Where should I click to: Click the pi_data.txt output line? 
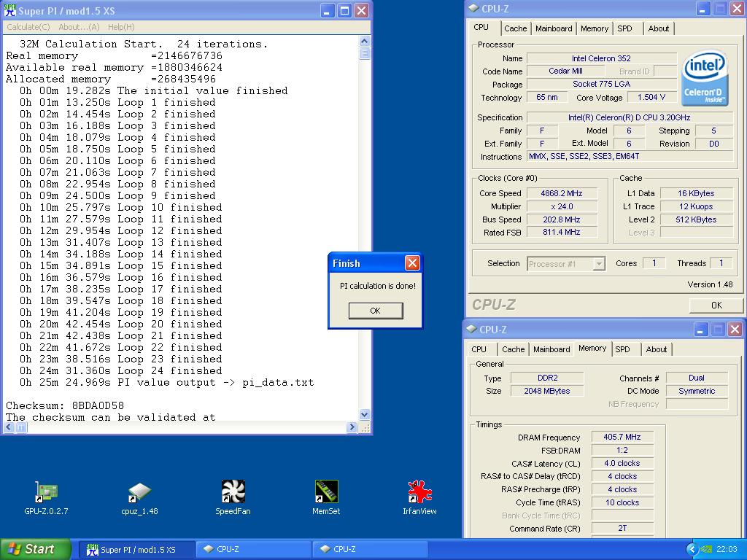(167, 382)
